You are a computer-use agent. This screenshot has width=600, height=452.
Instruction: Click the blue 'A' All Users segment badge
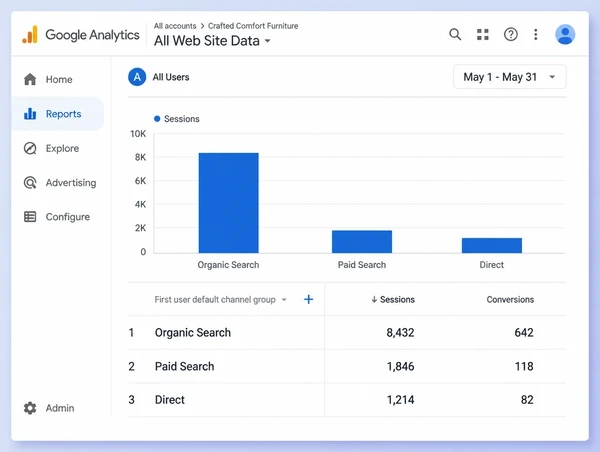137,77
